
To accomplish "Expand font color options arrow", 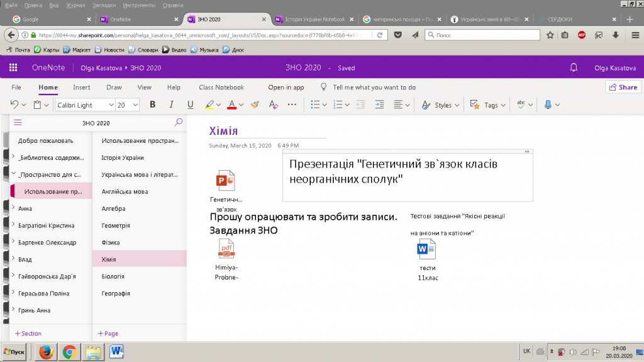I will 241,105.
